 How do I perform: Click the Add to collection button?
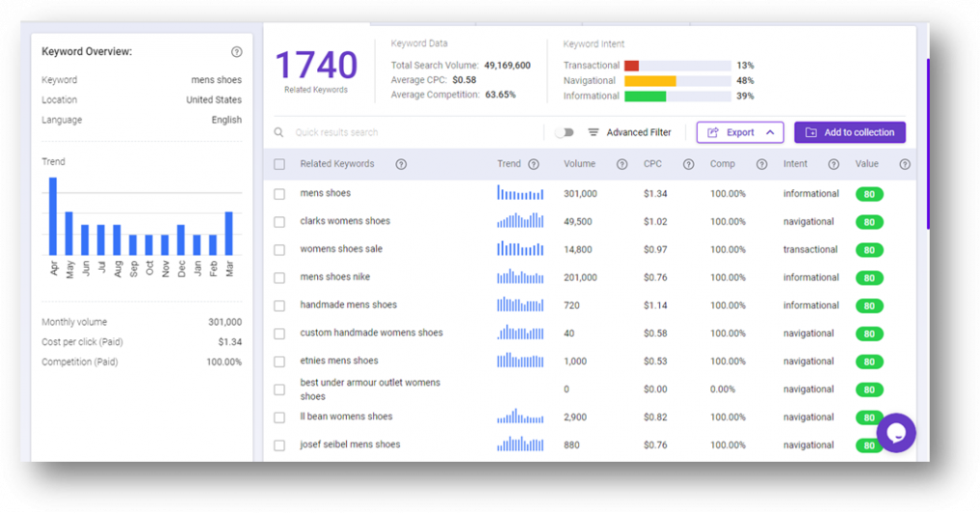pyautogui.click(x=849, y=133)
